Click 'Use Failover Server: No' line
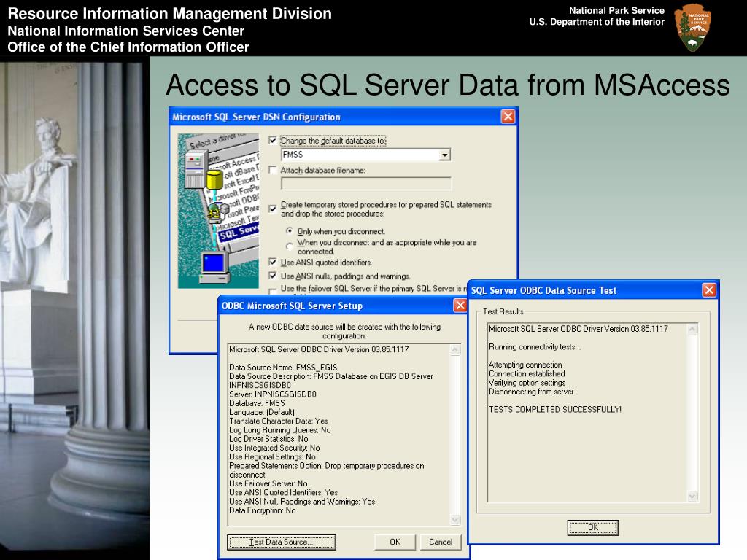The height and width of the screenshot is (560, 747). 268,483
